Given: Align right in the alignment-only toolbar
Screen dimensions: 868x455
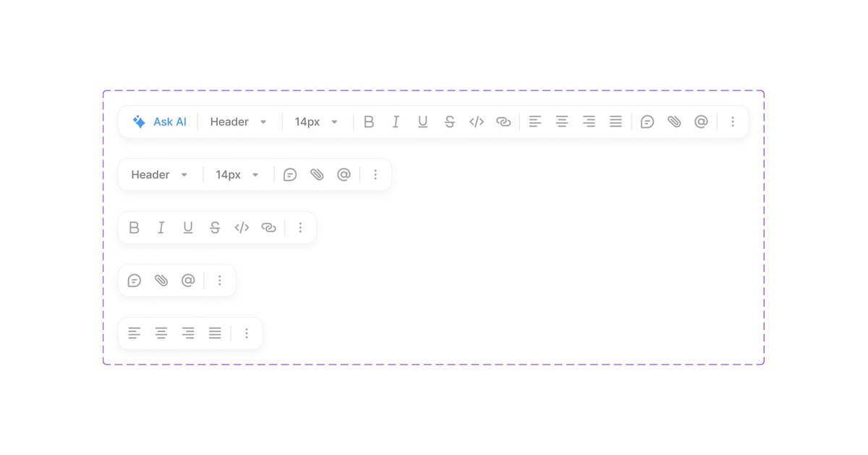Looking at the screenshot, I should pos(188,333).
